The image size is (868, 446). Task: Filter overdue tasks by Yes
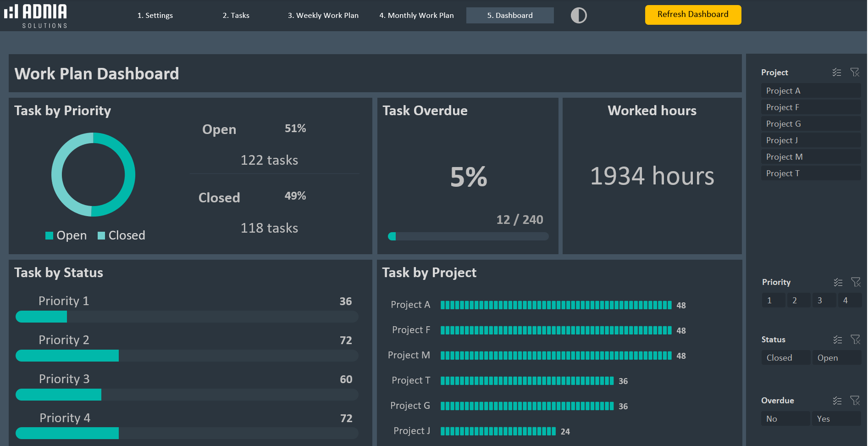(x=835, y=419)
